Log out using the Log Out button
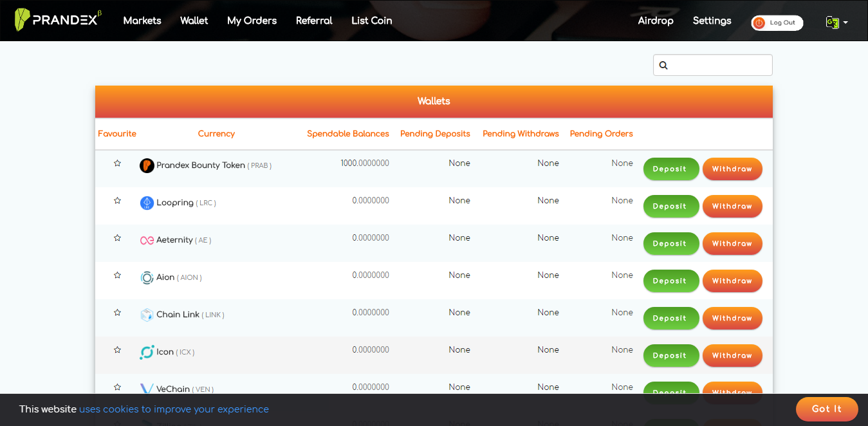The image size is (868, 426). click(777, 23)
